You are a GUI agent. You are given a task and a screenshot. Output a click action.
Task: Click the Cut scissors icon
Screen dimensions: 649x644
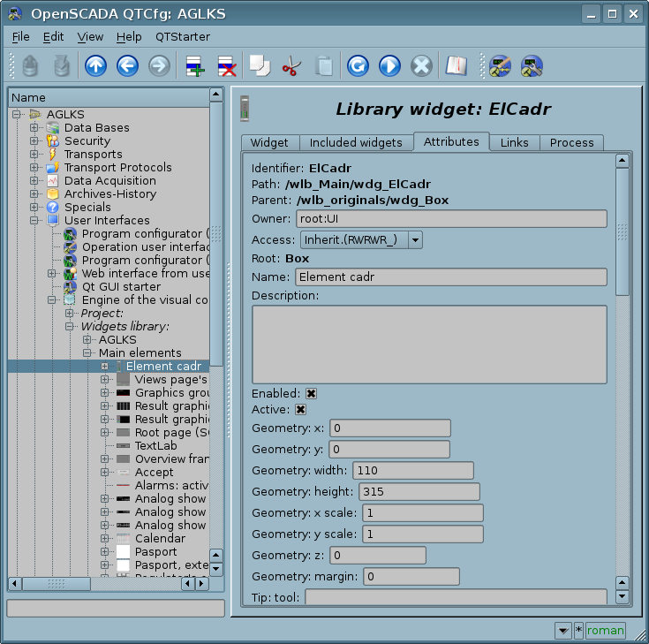click(291, 65)
